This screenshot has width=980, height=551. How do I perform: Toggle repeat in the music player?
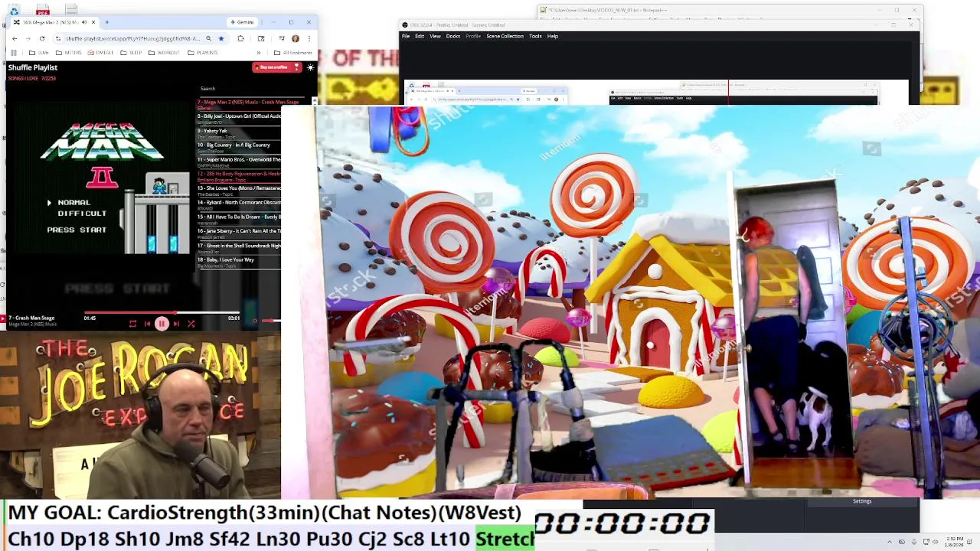pyautogui.click(x=132, y=324)
